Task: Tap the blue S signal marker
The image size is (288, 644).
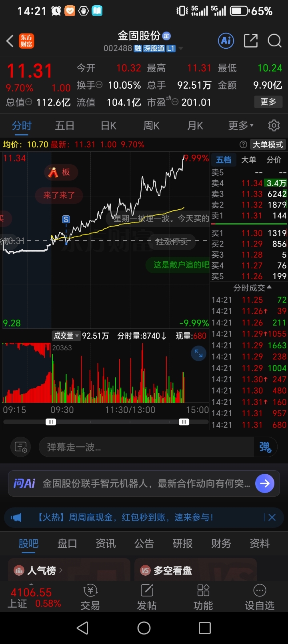Action: point(66,219)
